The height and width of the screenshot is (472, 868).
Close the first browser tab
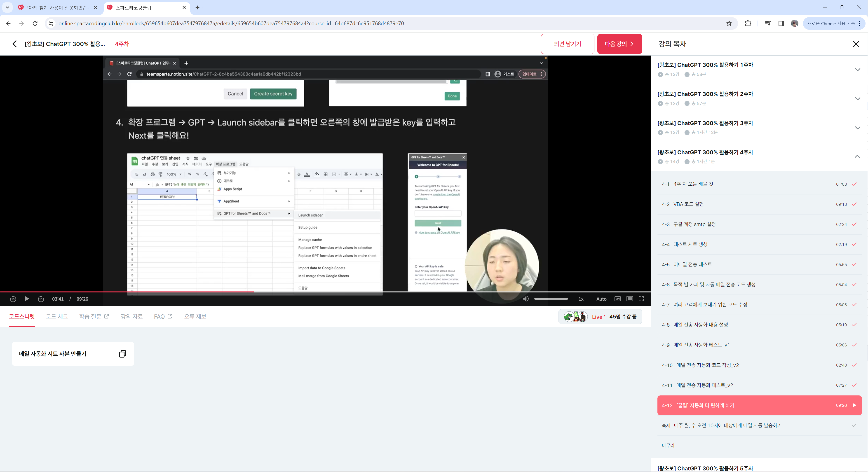pyautogui.click(x=95, y=8)
